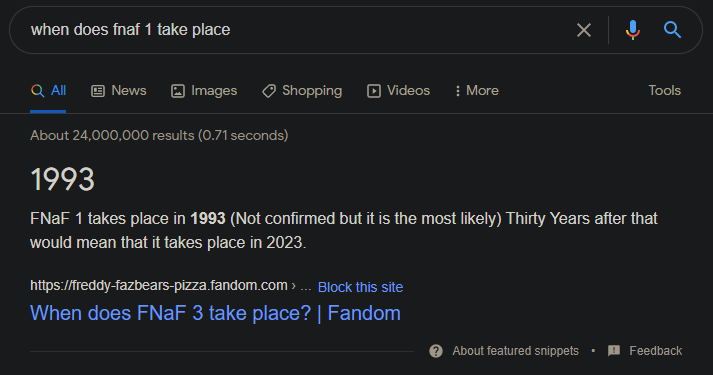Open "When does FNaF 3 take place?" link
713x375 pixels.
[x=215, y=313]
